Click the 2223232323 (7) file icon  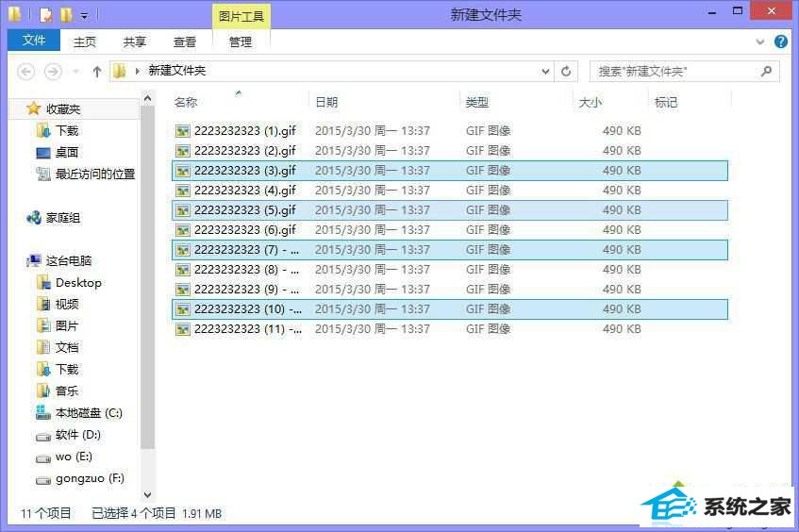pos(182,250)
